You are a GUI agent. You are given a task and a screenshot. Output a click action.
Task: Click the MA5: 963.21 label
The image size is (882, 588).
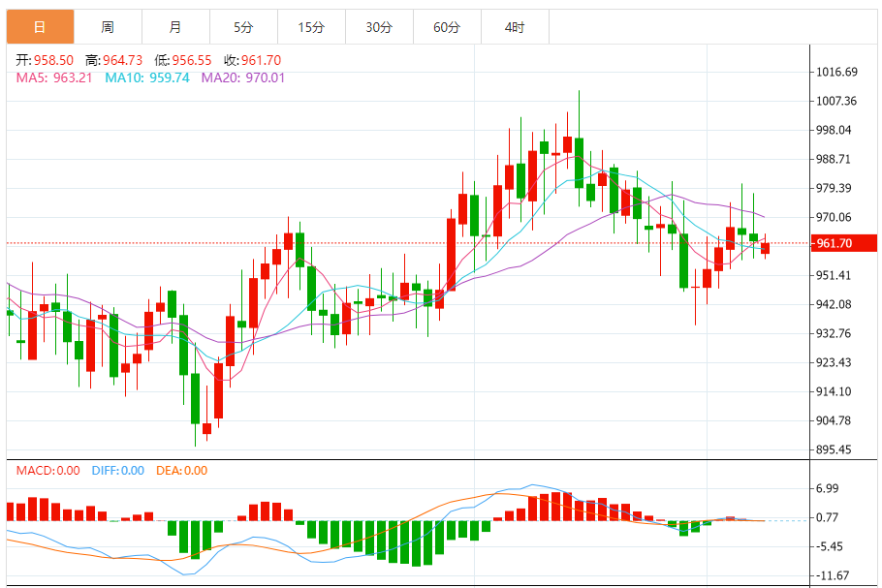point(54,77)
